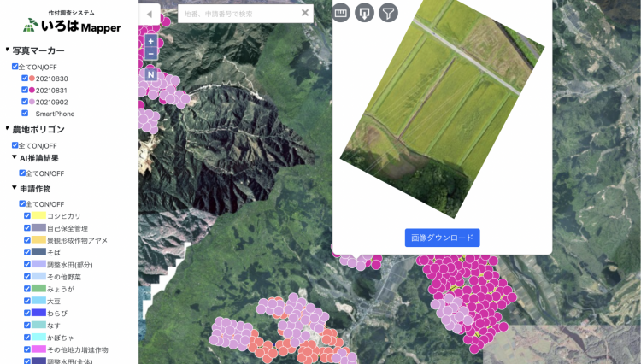
Task: Uncheck the 景観形成作物アヤメ checkbox
Action: pos(27,240)
